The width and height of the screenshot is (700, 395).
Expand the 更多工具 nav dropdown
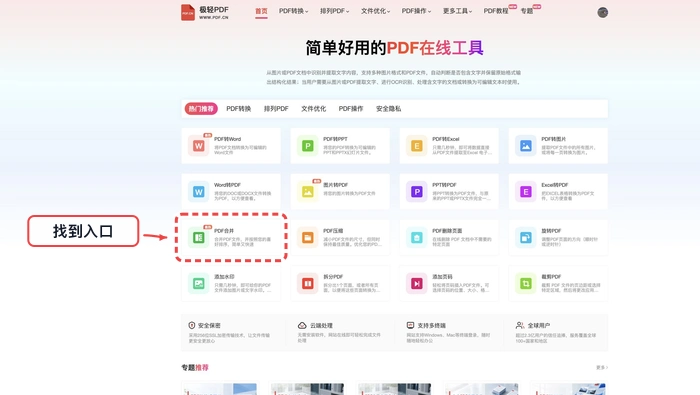coord(457,11)
